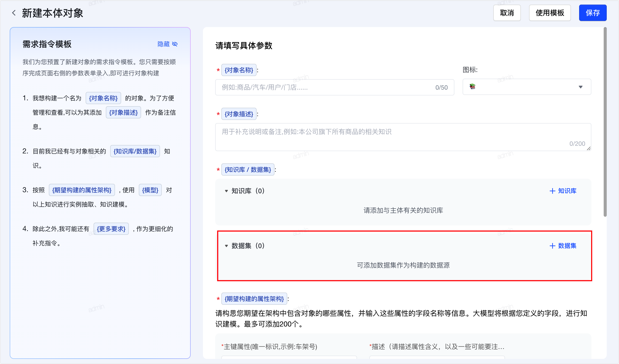Screen dimensions: 619x364
Task: Click the book stack icon
Action: pos(472,87)
